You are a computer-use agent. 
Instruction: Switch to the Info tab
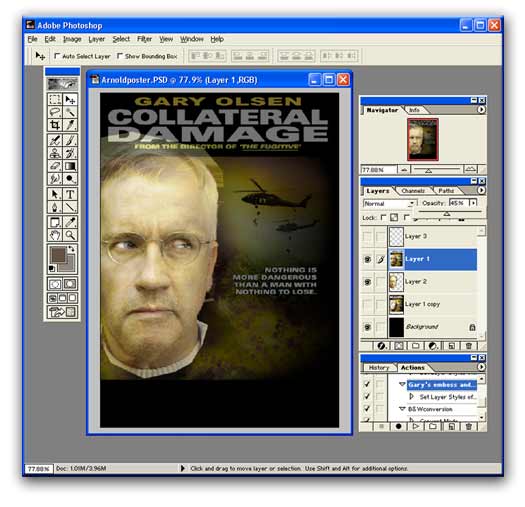414,110
